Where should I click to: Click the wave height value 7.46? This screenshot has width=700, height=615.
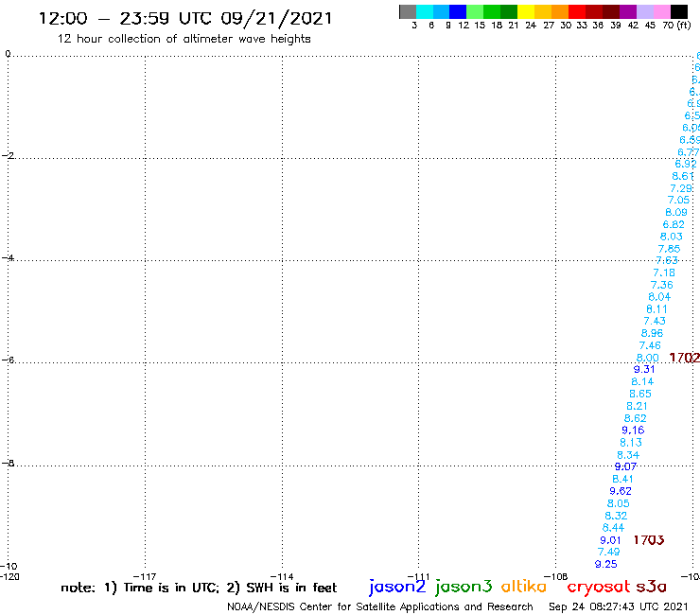click(x=650, y=345)
